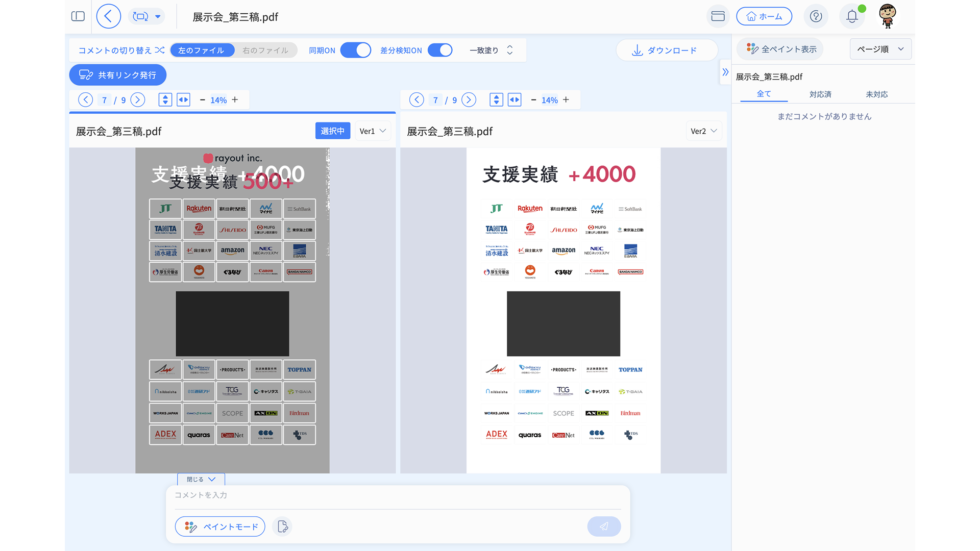Image resolution: width=980 pixels, height=551 pixels.
Task: Click the ダウンロード button
Action: [x=667, y=50]
